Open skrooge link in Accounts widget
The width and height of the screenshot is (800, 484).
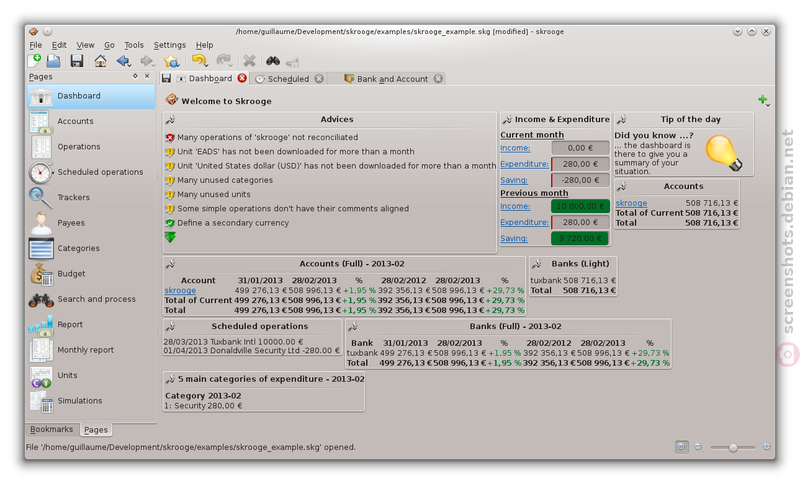[631, 203]
